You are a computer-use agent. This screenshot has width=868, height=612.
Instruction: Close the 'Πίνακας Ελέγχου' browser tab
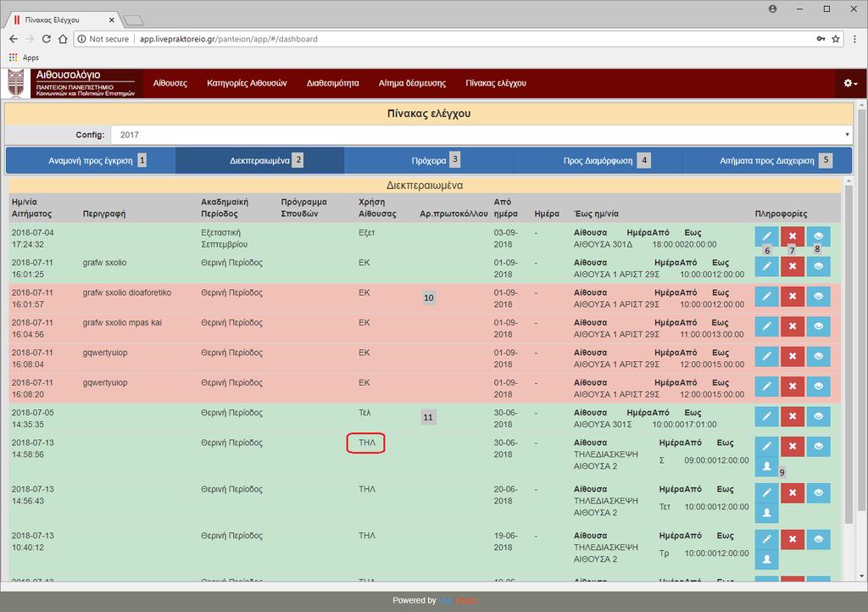tap(111, 20)
